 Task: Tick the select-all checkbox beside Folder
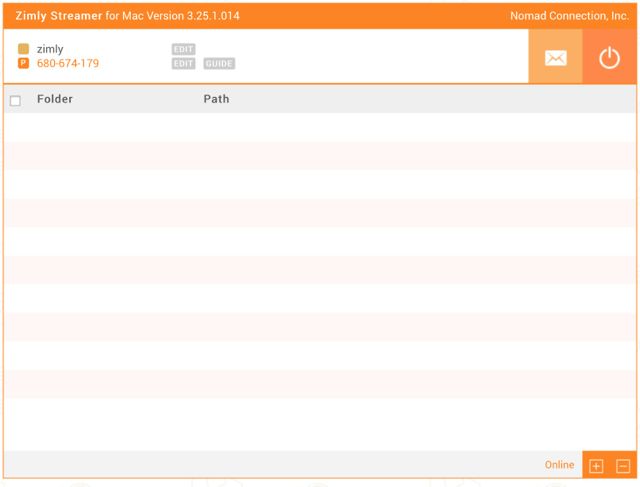(x=15, y=100)
